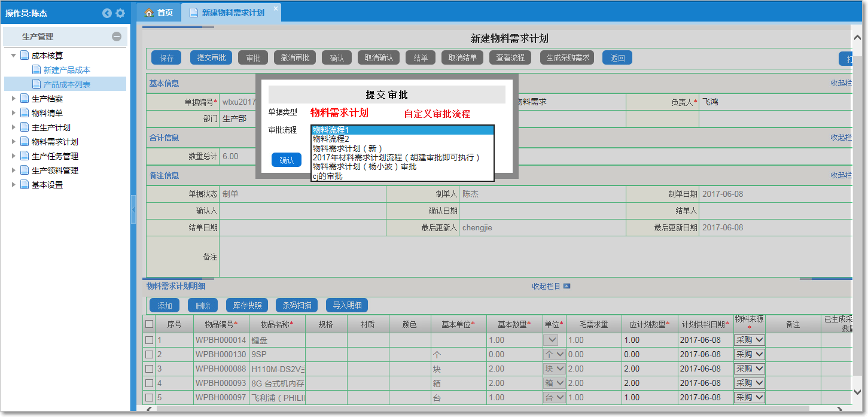Collapse the 生产管理 panel via the minus icon

pyautogui.click(x=117, y=37)
